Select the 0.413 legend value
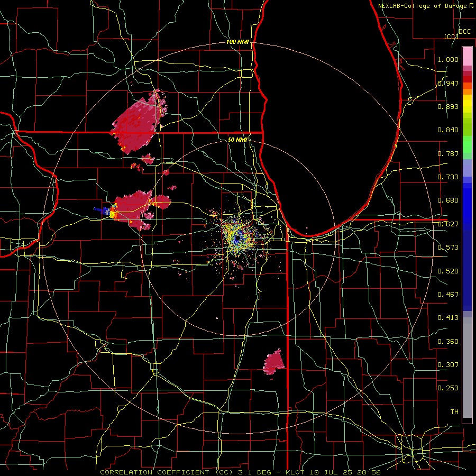The height and width of the screenshot is (476, 476). click(x=448, y=318)
